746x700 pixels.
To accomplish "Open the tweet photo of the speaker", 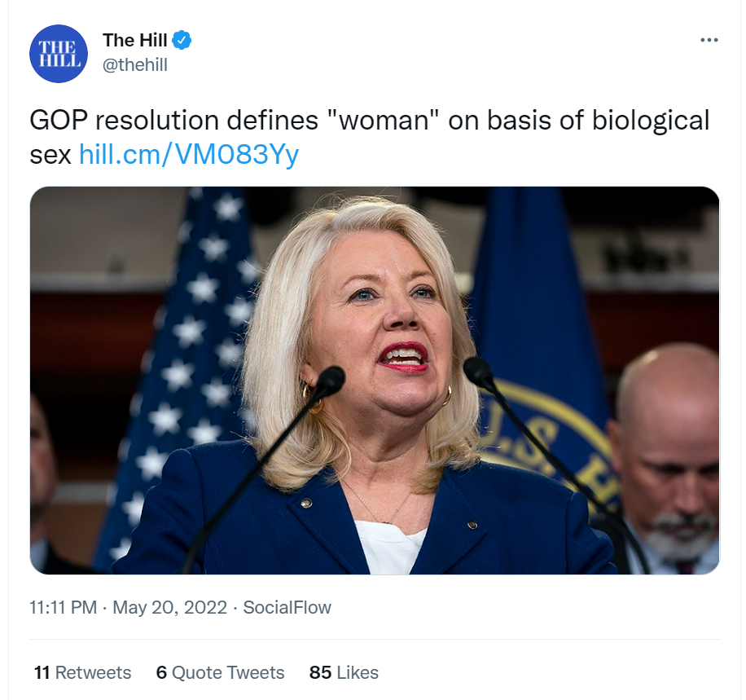I will 375,380.
